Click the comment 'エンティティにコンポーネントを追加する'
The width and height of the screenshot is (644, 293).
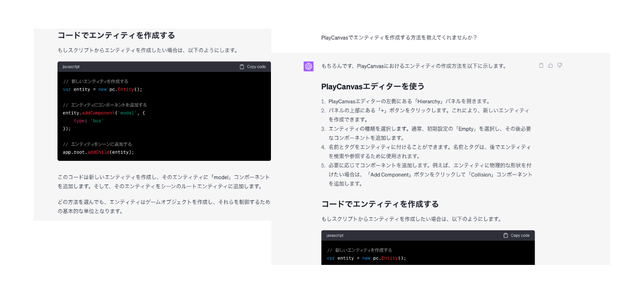[x=105, y=105]
